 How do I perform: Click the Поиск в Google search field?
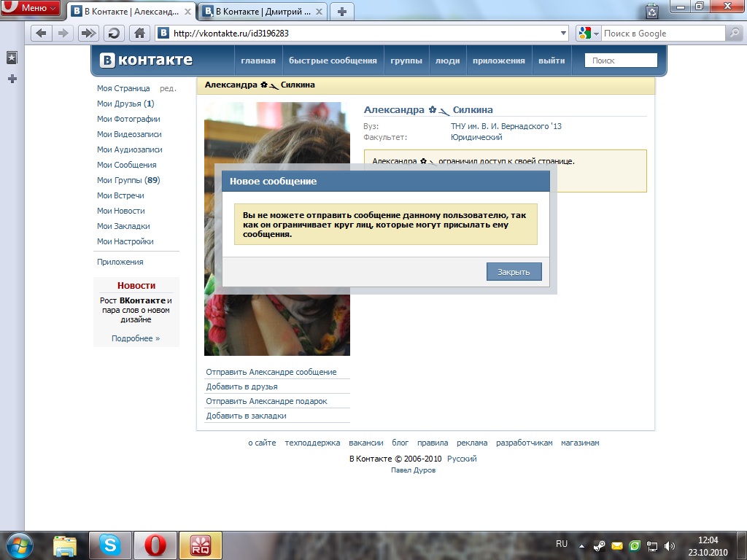click(663, 34)
